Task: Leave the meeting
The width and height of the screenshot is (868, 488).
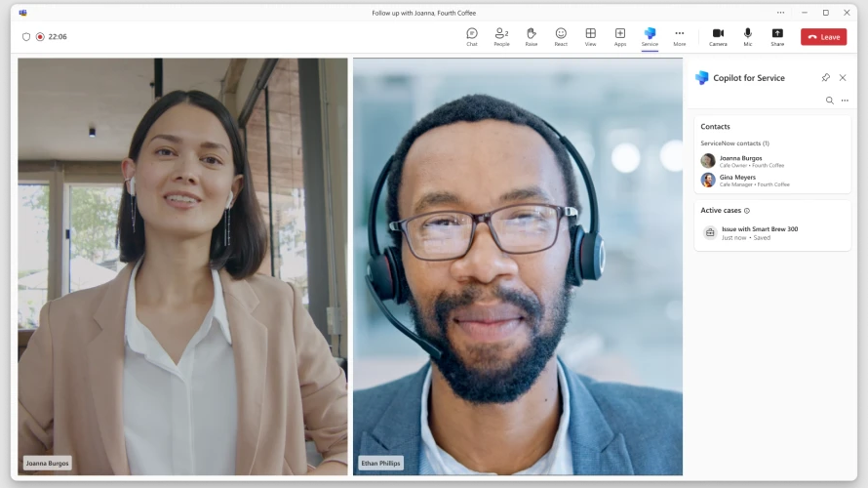Action: (x=823, y=37)
